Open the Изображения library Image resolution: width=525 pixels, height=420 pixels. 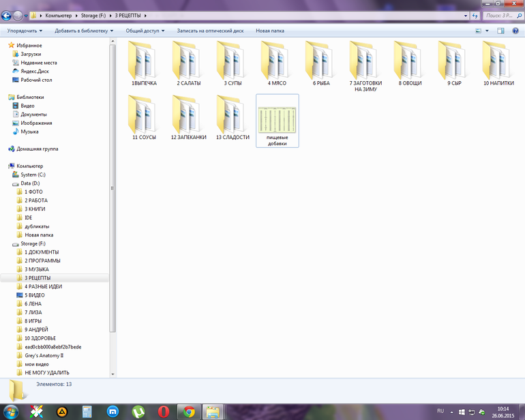click(x=36, y=123)
